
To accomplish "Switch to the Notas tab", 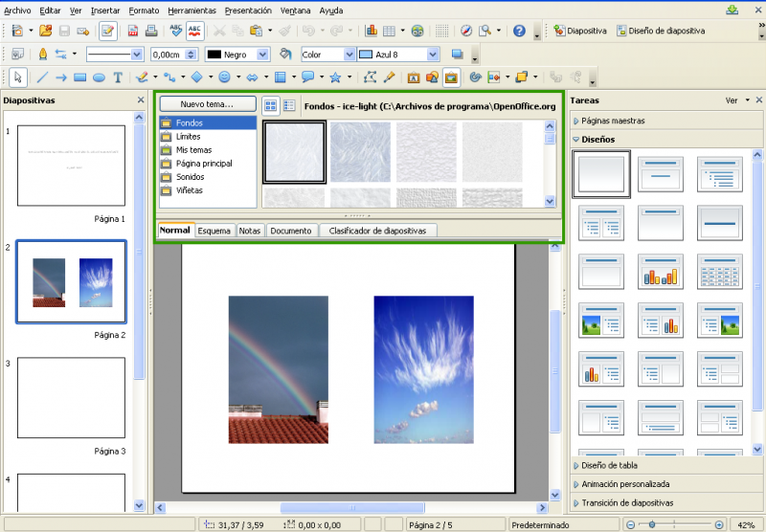I will click(x=250, y=231).
